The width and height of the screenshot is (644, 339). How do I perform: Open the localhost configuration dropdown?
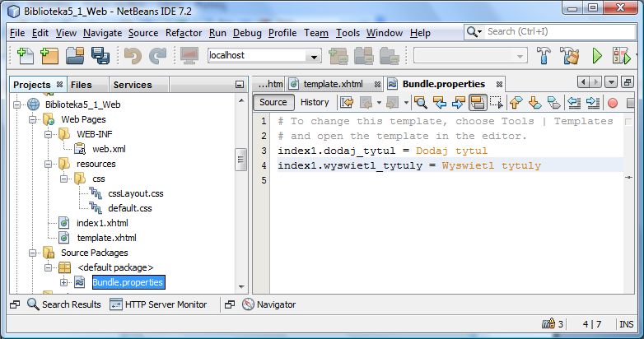point(314,56)
